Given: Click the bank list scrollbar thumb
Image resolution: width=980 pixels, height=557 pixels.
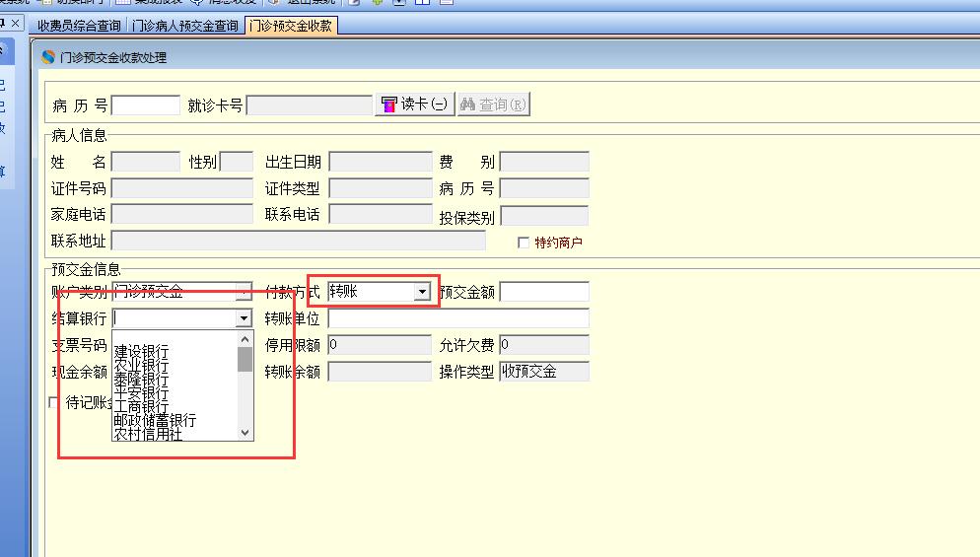Looking at the screenshot, I should click(245, 360).
